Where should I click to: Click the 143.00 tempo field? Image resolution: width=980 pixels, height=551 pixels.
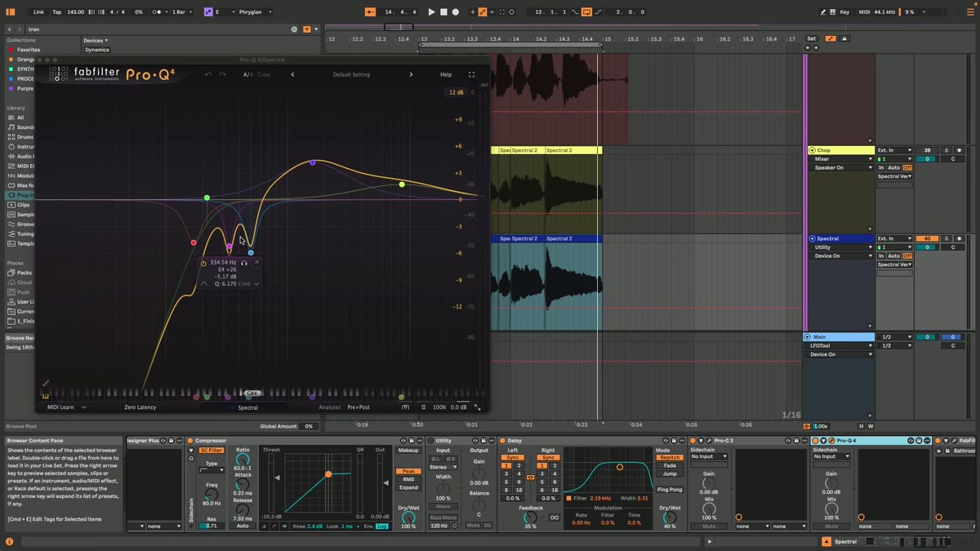pos(75,12)
